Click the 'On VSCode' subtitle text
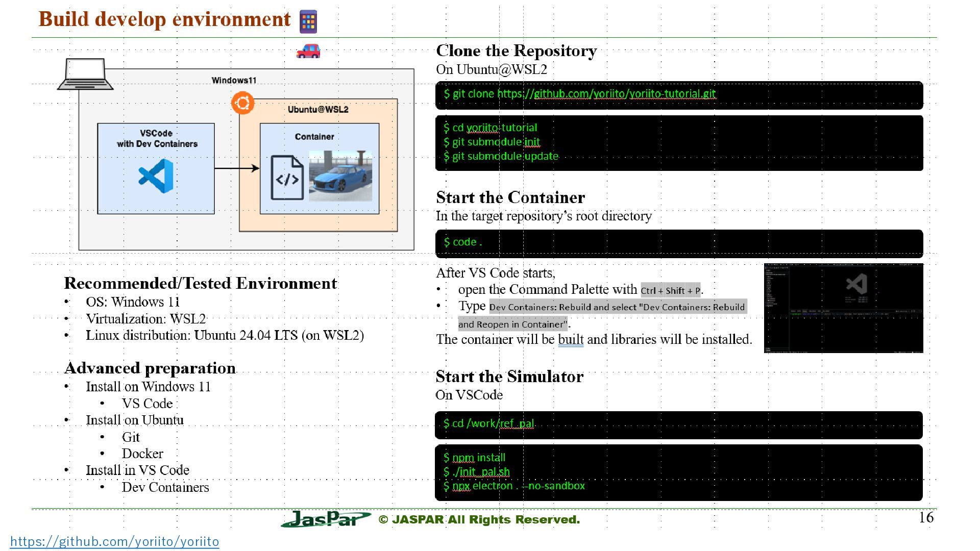Viewport: 980px width, 551px height. (469, 395)
